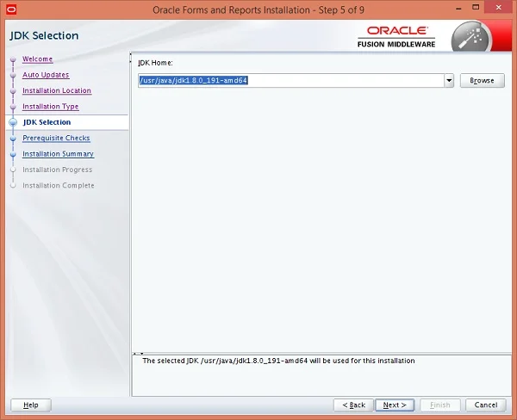Jump to the Installation Summary step
The image size is (517, 420).
pyautogui.click(x=58, y=154)
